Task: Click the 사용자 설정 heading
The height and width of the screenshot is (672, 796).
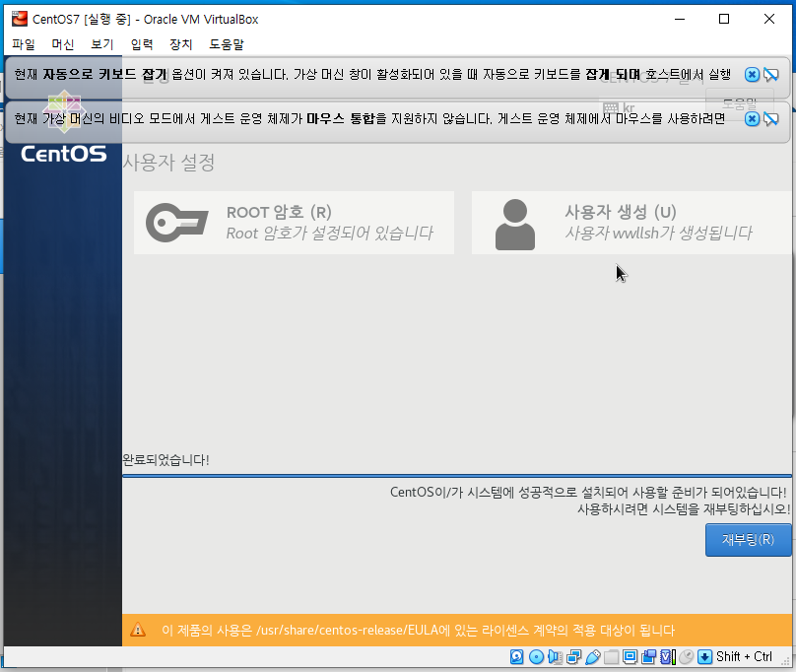Action: [x=169, y=163]
